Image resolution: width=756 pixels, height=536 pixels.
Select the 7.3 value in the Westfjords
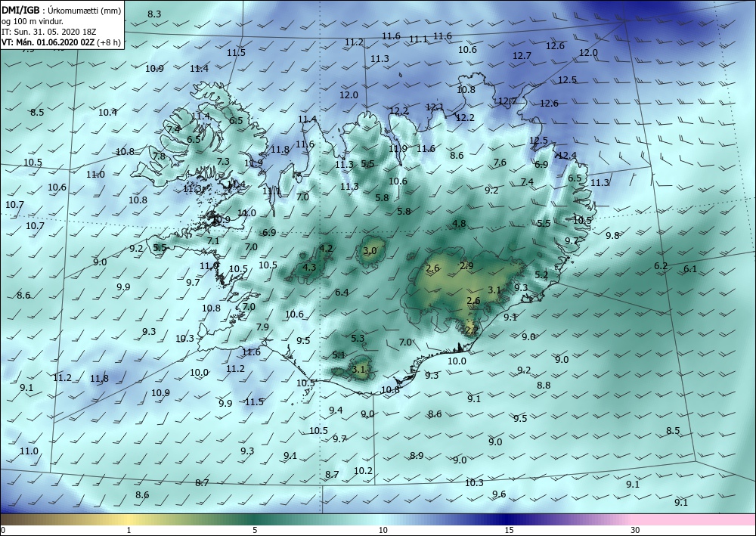pos(223,162)
